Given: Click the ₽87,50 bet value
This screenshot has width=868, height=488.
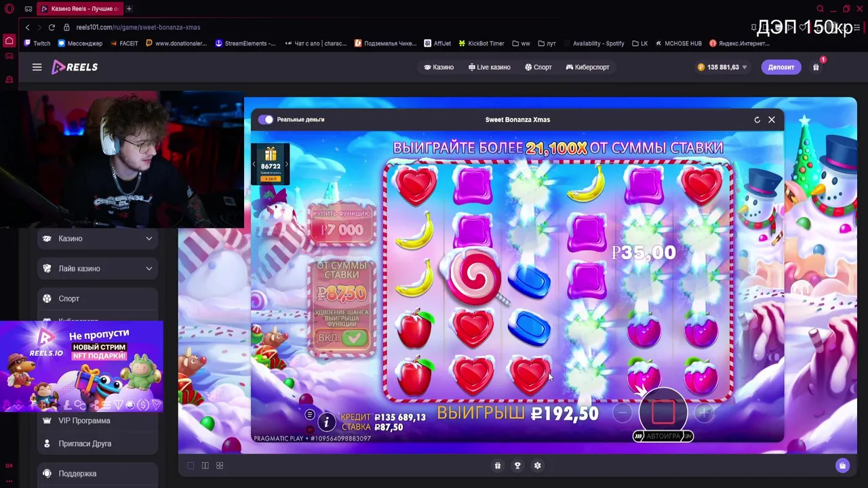Looking at the screenshot, I should pyautogui.click(x=389, y=428).
